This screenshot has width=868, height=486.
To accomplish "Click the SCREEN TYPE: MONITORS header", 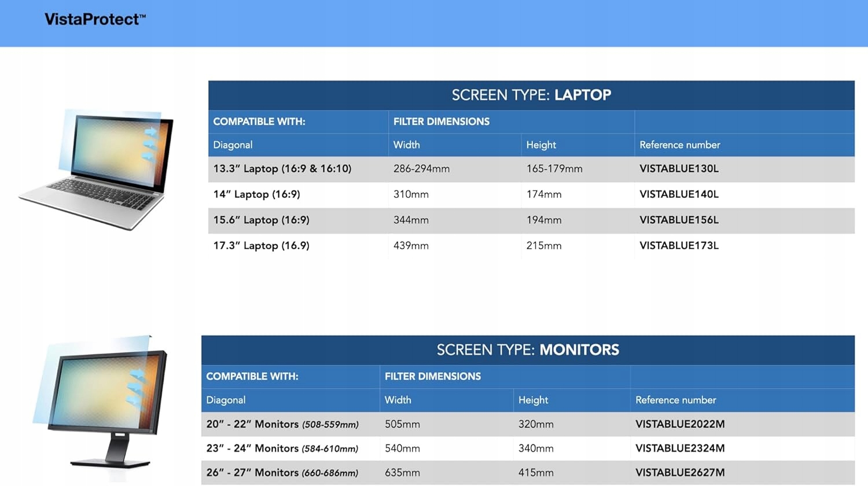I will pos(527,350).
